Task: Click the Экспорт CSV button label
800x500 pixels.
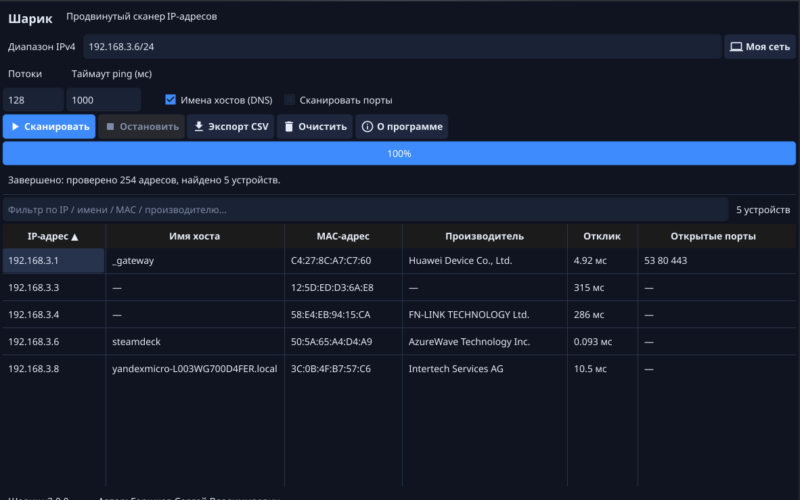Action: (x=238, y=127)
